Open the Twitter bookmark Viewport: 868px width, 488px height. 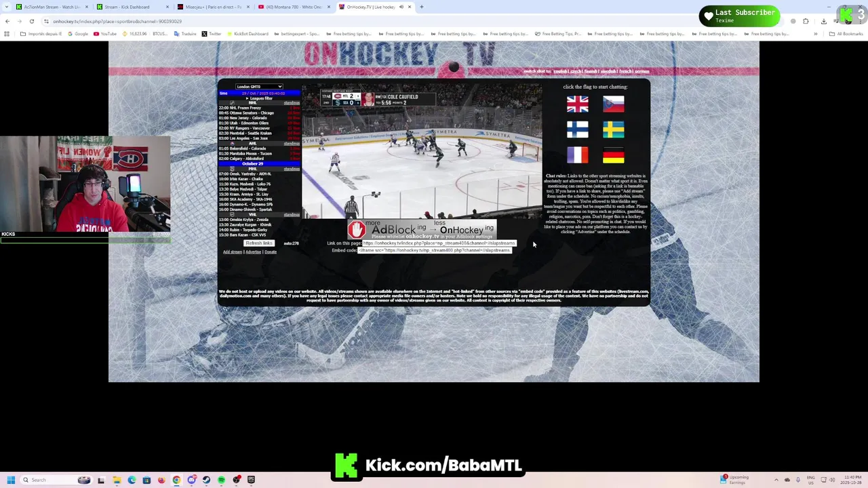coord(212,34)
